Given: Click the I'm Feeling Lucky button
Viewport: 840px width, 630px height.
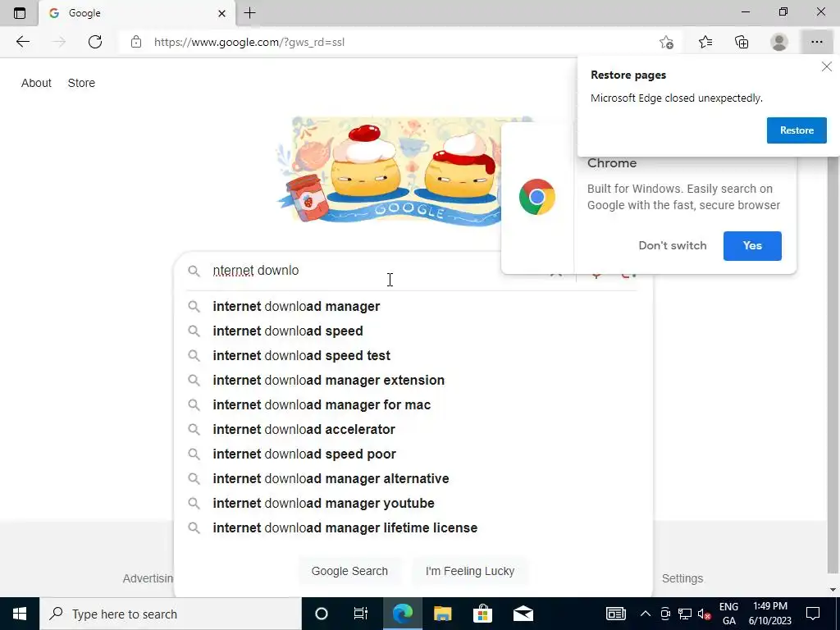Looking at the screenshot, I should [x=470, y=571].
